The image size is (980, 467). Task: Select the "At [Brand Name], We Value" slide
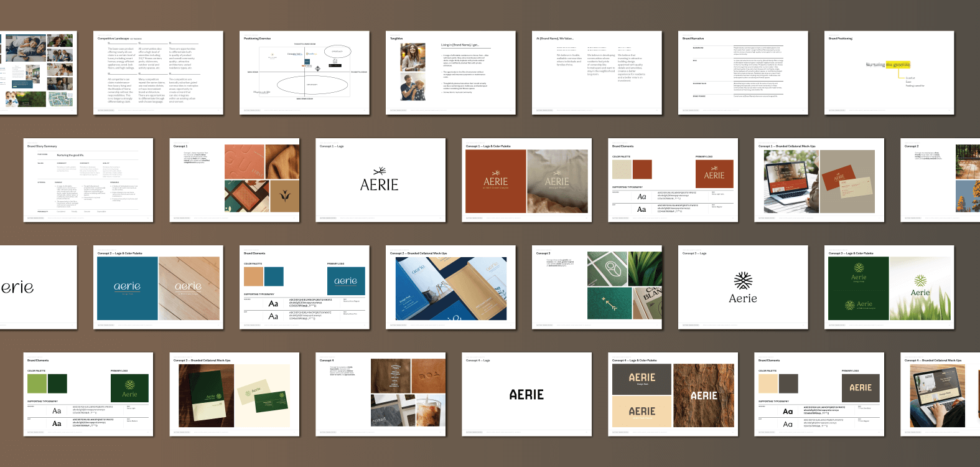[x=597, y=73]
